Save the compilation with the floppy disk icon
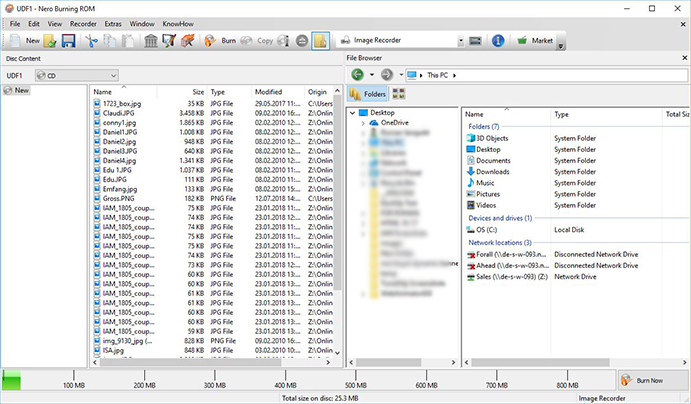The width and height of the screenshot is (691, 404). [x=68, y=41]
